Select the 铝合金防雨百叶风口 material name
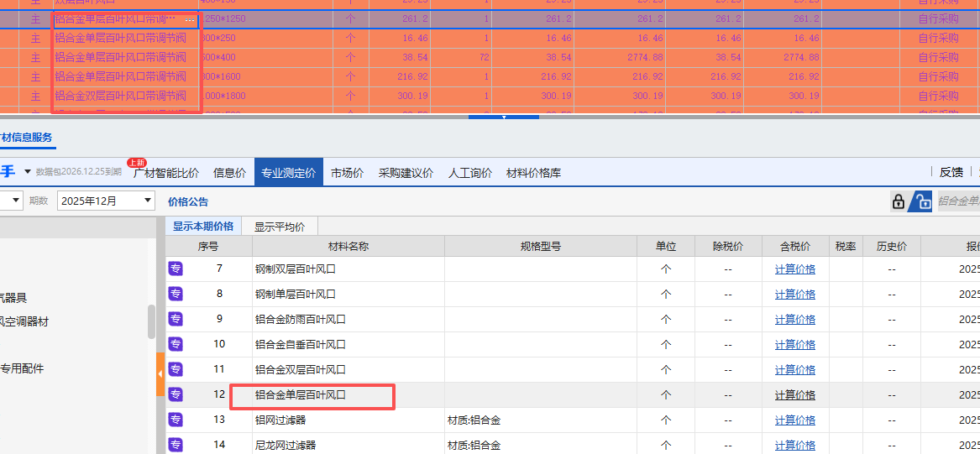 coord(301,319)
